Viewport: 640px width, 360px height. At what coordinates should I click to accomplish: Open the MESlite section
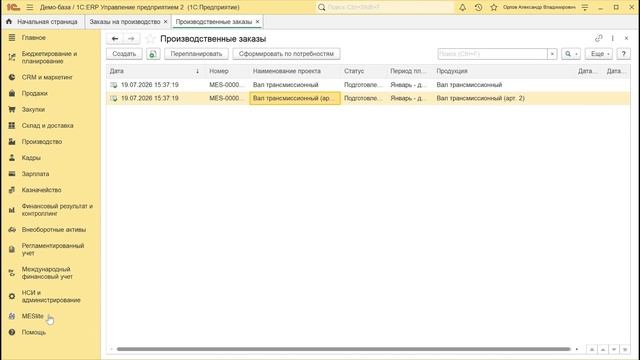[x=33, y=316]
